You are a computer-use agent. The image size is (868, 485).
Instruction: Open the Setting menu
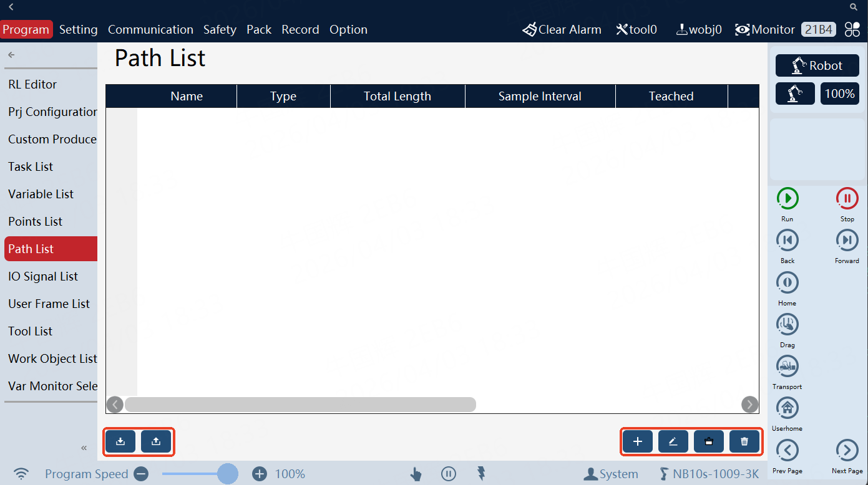tap(78, 29)
